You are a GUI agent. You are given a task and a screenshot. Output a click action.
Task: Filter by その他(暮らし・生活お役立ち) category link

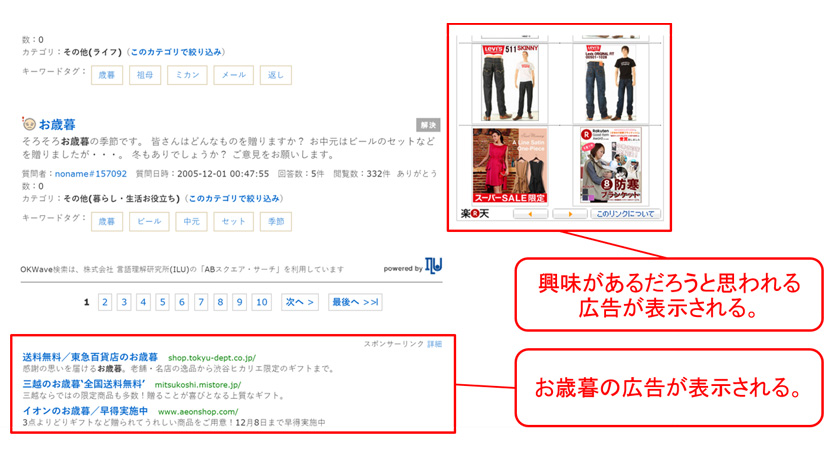[x=234, y=199]
